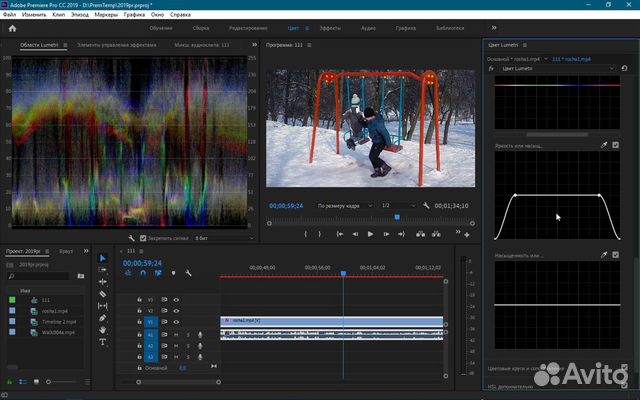The image size is (640, 400).
Task: Select the Track Select Forward tool
Action: [x=103, y=270]
